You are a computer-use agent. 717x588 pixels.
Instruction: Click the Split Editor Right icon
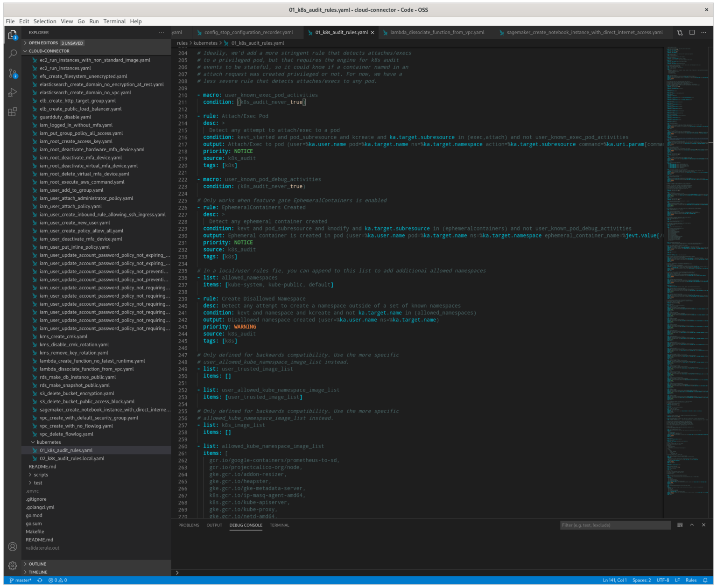pos(692,33)
